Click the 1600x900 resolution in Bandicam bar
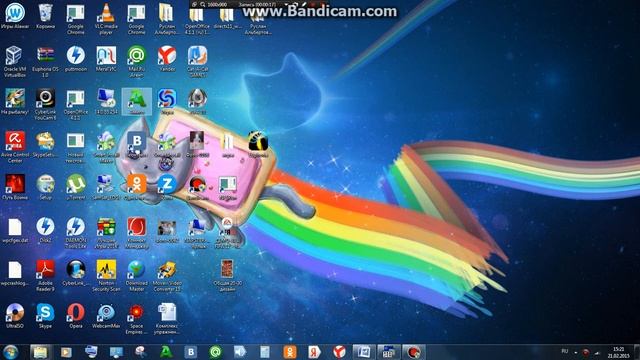This screenshot has height=360, width=640. click(x=217, y=4)
